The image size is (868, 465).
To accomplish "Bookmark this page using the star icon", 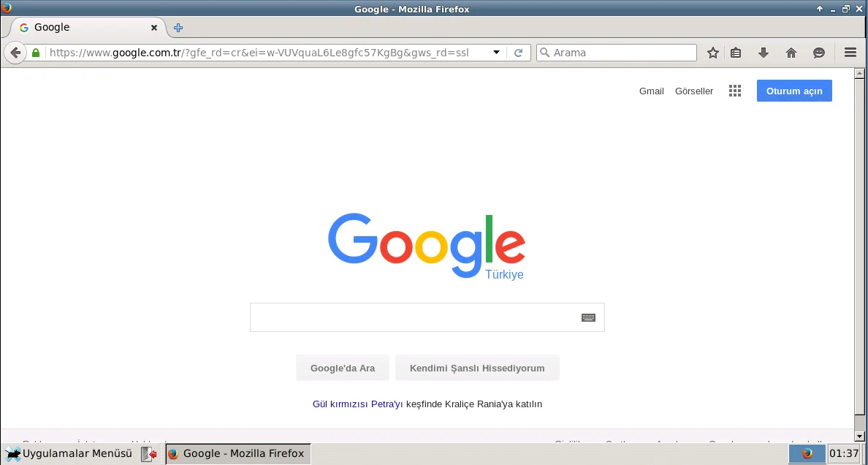I will coord(712,53).
